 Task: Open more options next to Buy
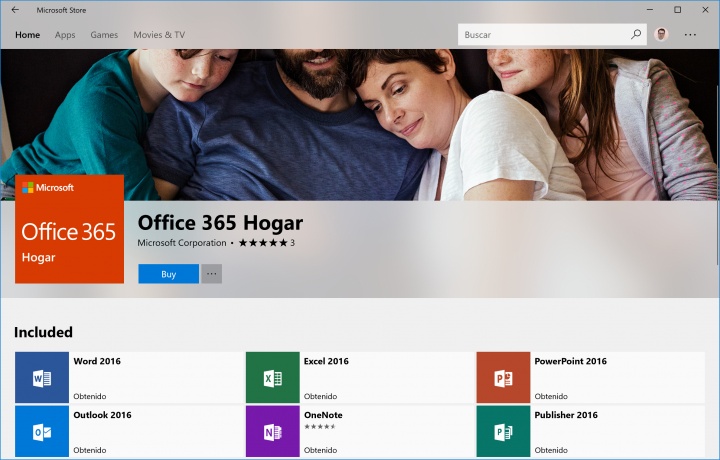coord(212,274)
